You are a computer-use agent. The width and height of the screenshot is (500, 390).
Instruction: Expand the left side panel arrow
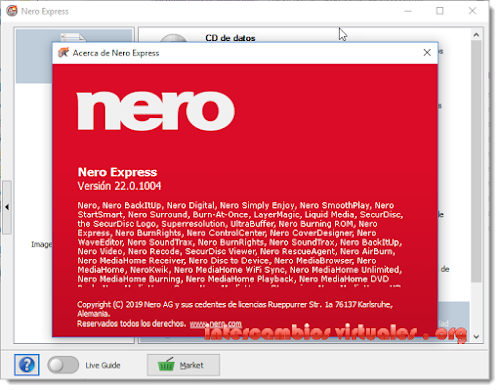pyautogui.click(x=7, y=207)
